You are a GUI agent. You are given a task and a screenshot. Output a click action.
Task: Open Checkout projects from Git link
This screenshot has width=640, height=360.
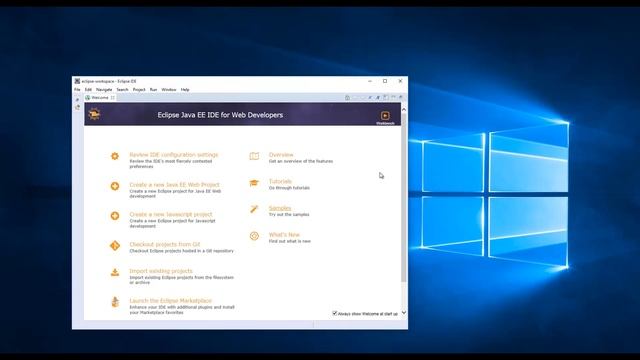tap(165, 244)
